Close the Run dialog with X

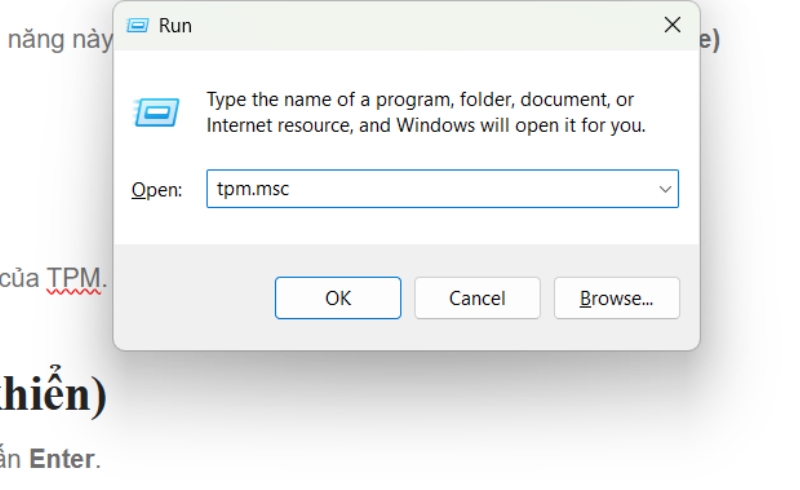tap(672, 24)
